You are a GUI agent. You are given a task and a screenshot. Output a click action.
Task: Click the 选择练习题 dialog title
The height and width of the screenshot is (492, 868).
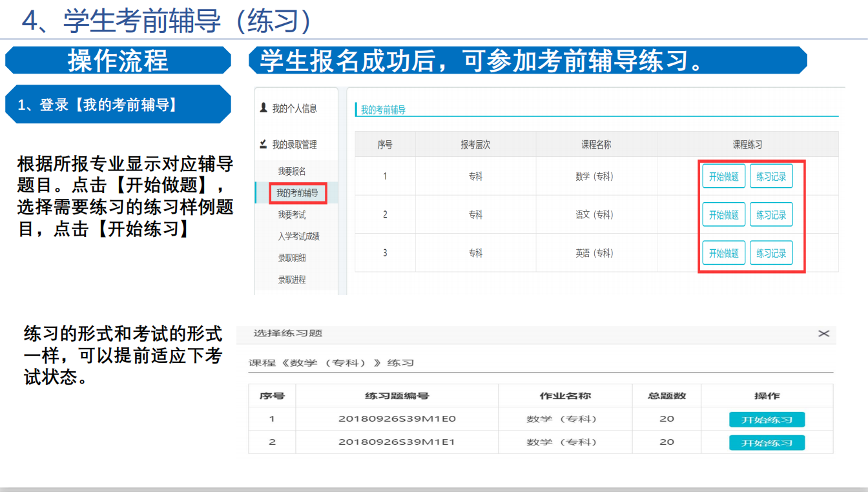[x=288, y=334]
